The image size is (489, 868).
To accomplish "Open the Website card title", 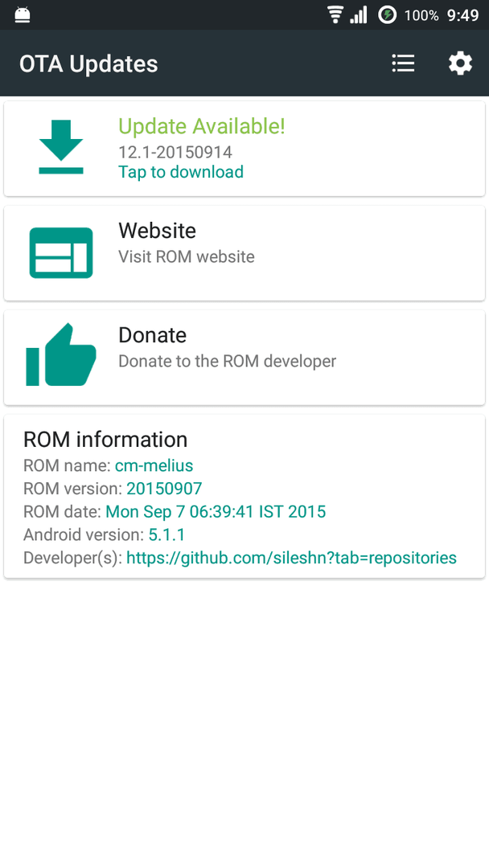I will point(158,231).
